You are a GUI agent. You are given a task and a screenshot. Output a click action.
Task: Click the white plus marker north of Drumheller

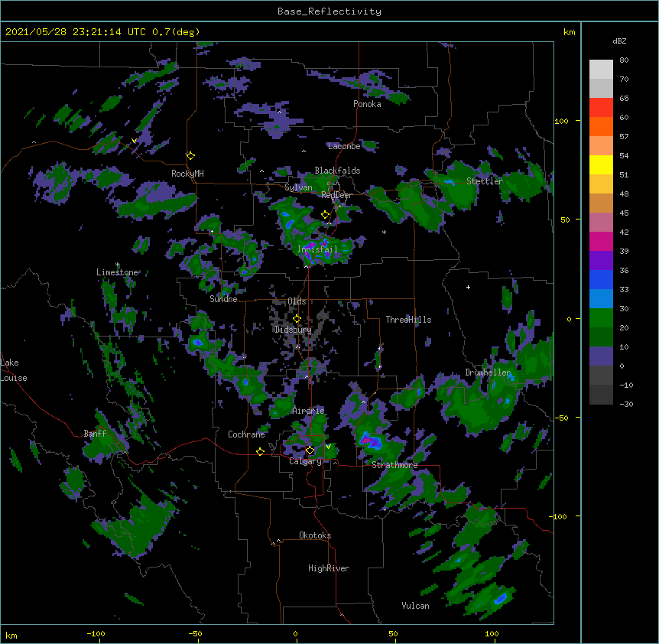468,287
